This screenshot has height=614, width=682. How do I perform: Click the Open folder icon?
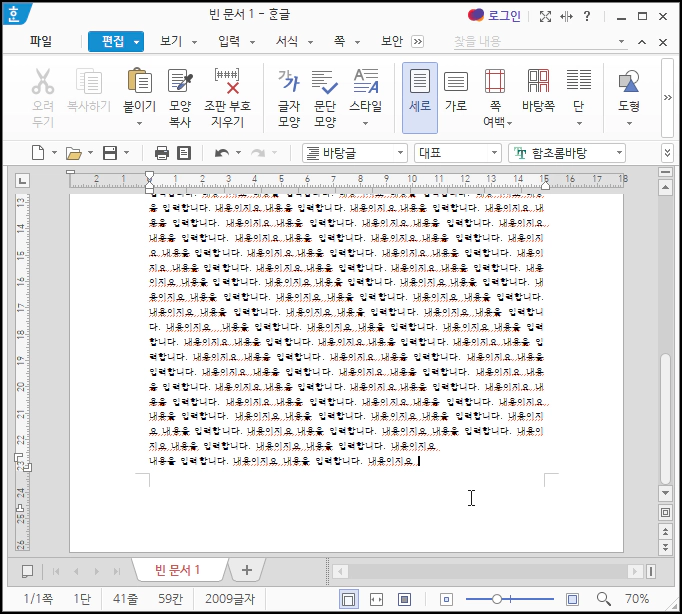click(x=74, y=153)
